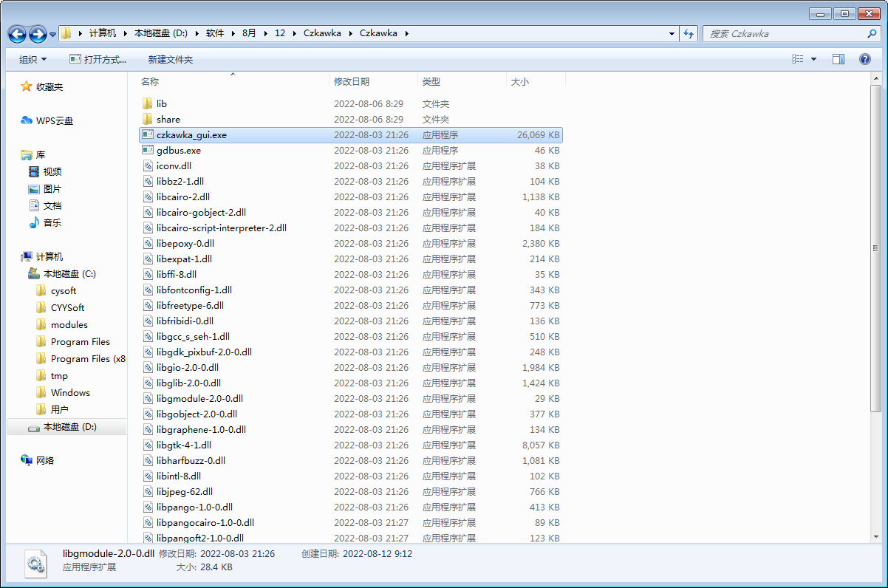Select the iconv.dll file icon
The image size is (888, 588).
coord(147,165)
